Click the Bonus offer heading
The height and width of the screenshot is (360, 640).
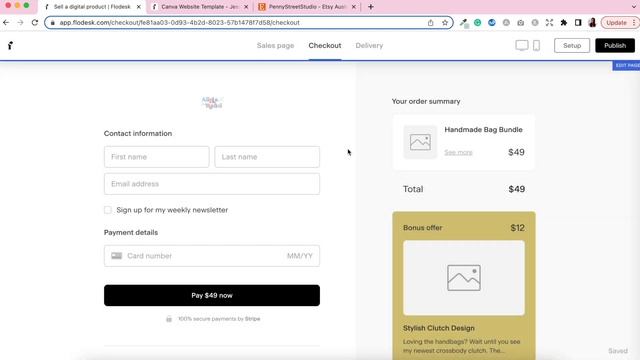point(422,228)
